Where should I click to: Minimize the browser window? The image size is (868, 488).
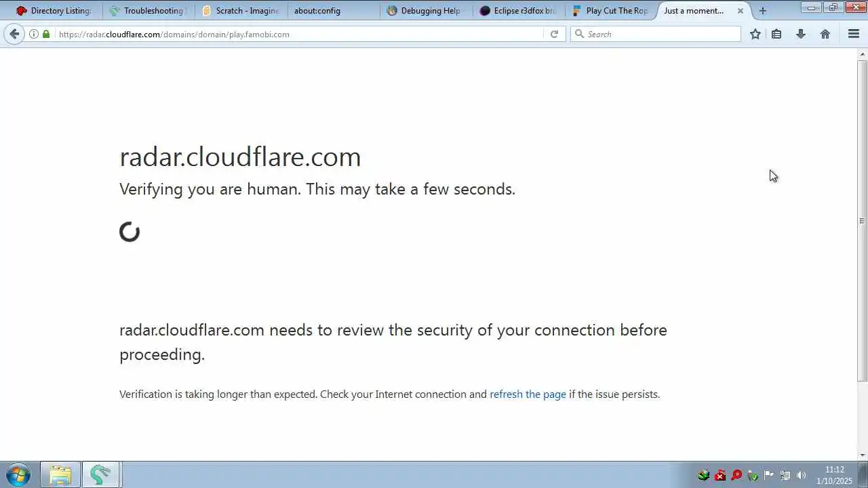(x=811, y=7)
